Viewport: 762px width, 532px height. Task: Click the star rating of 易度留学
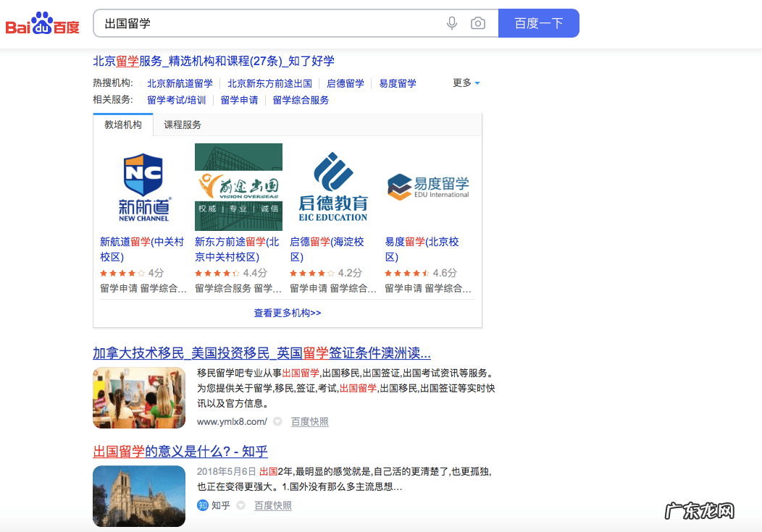pos(406,273)
